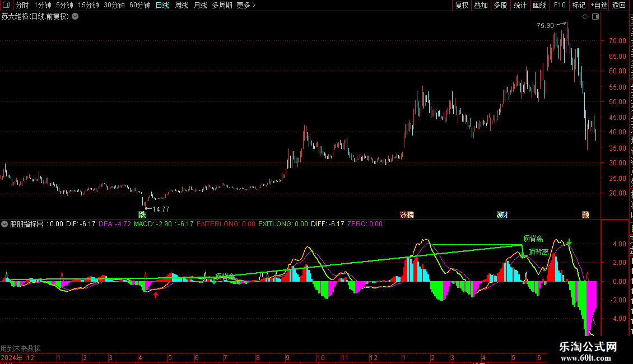Toggle the left sidebar panel icon

pos(6,5)
